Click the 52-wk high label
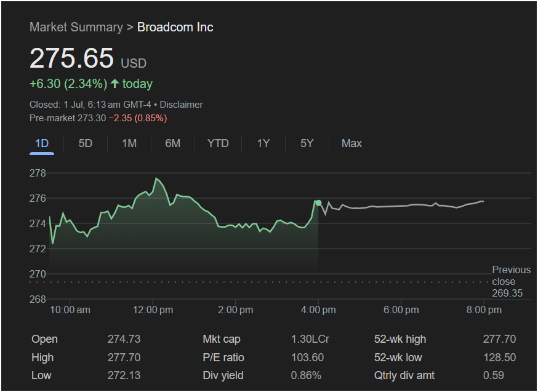The width and height of the screenshot is (538, 392). 400,339
